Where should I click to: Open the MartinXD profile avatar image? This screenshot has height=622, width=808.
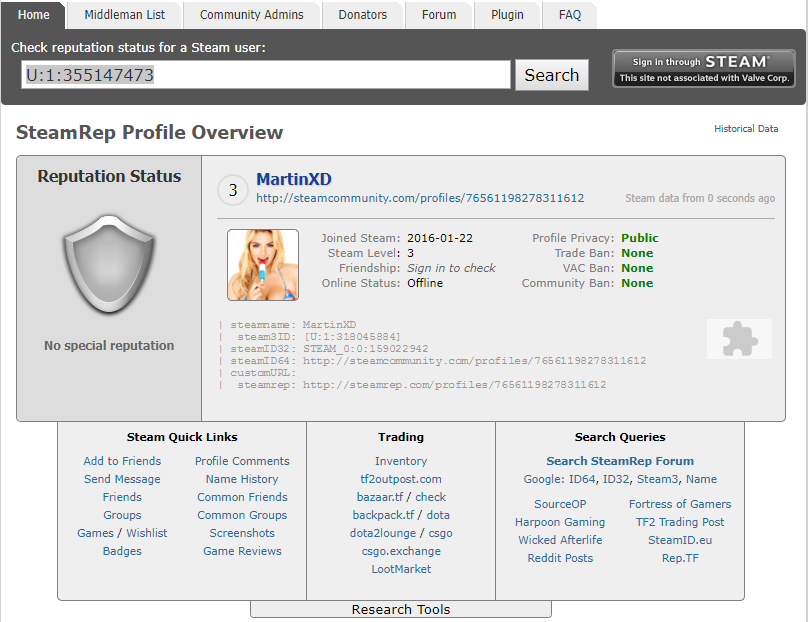coord(263,265)
